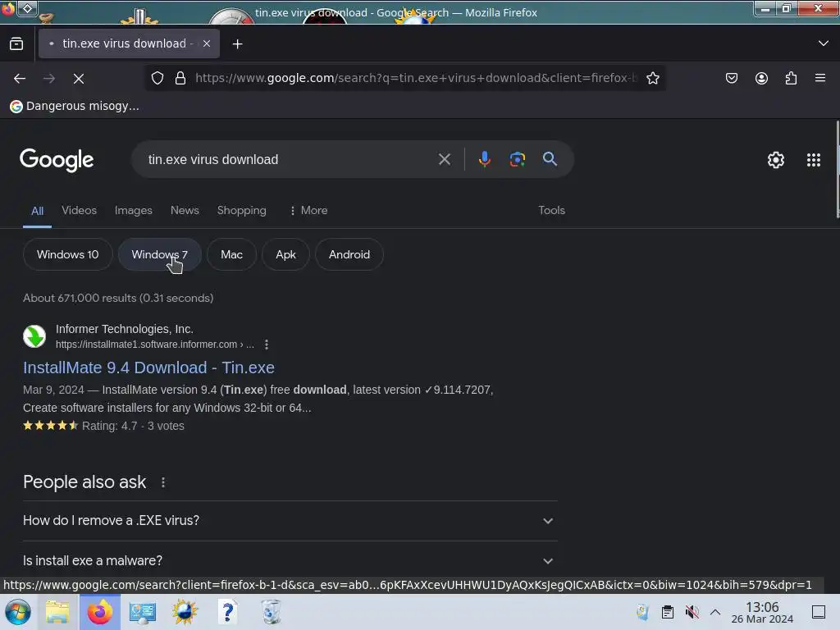Open File Explorer from the taskbar

pos(57,612)
